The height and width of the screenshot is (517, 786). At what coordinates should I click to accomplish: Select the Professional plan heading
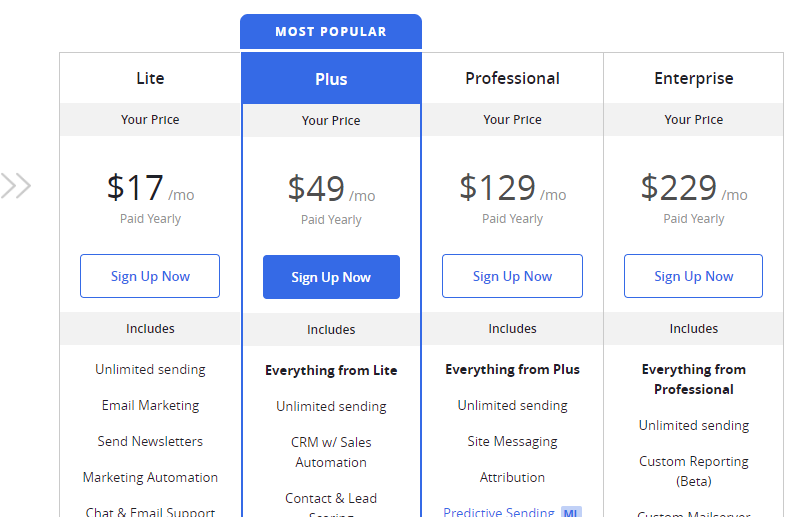coord(512,78)
